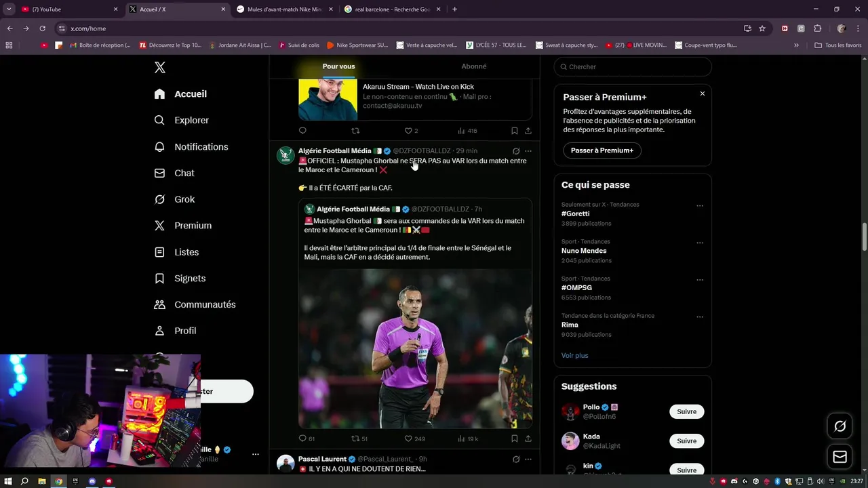This screenshot has width=868, height=488.
Task: Open a new browser tab
Action: click(x=454, y=9)
